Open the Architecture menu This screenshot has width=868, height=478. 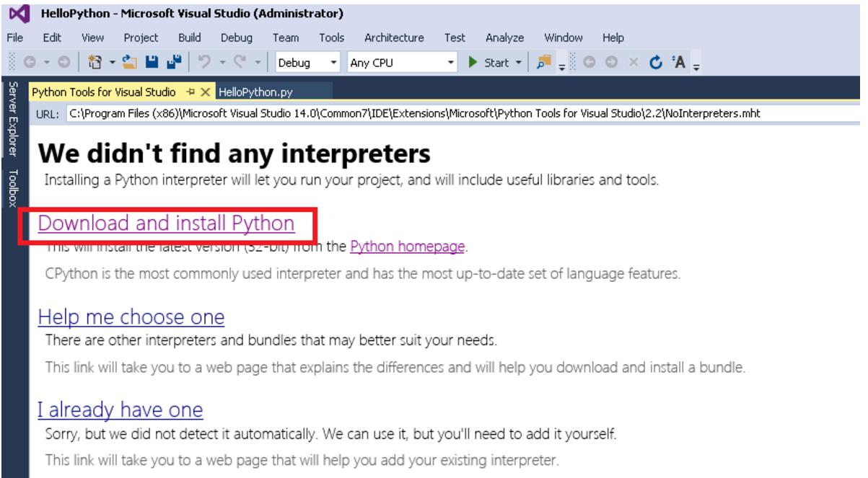pos(394,38)
